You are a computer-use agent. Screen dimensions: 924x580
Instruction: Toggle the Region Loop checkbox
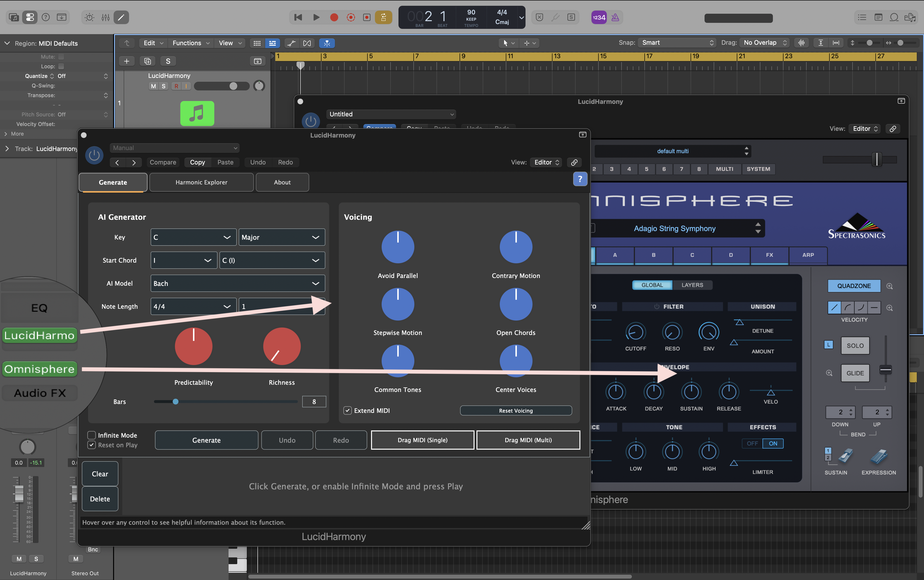61,66
